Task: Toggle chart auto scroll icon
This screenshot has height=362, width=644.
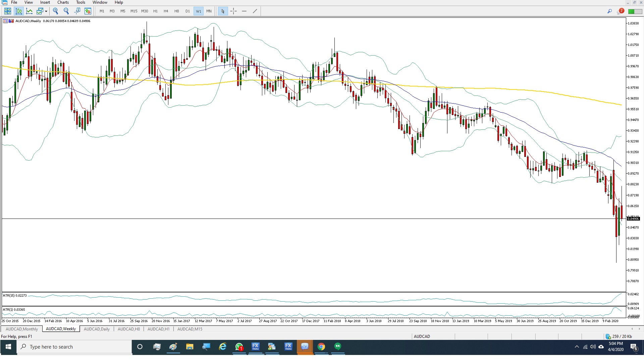Action: point(88,11)
